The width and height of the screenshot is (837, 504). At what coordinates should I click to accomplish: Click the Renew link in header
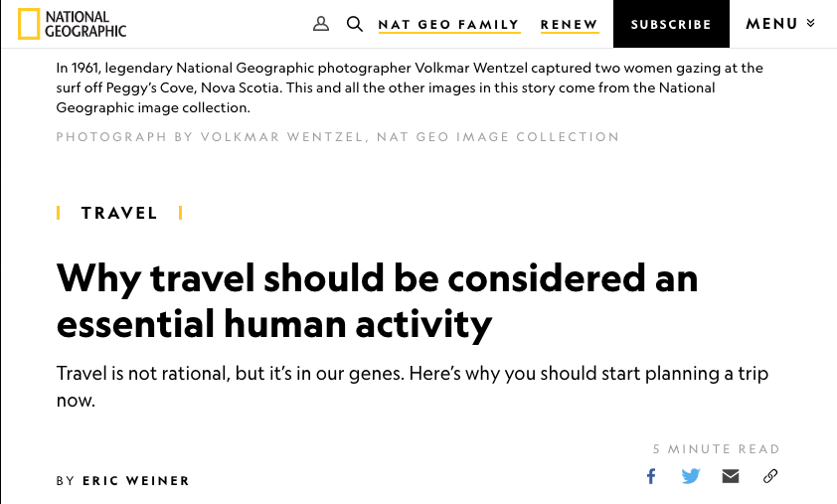[x=569, y=25]
